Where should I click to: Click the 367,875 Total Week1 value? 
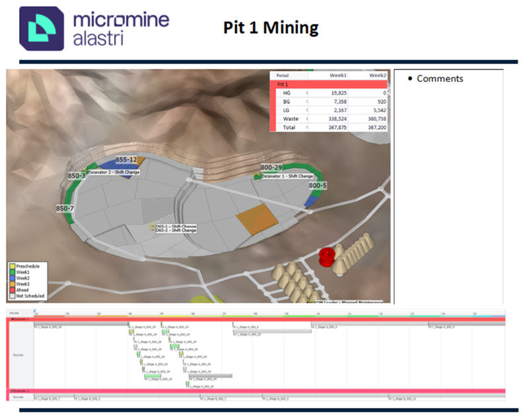pyautogui.click(x=337, y=127)
